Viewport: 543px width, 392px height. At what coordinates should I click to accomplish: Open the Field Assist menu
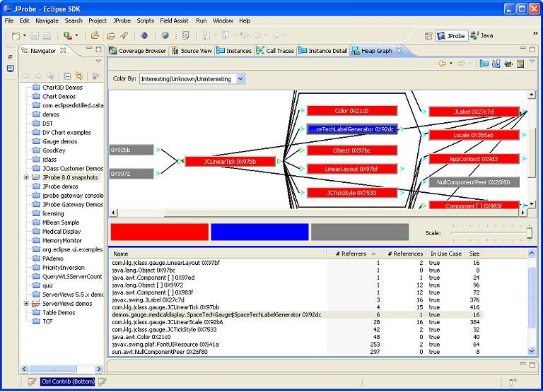click(174, 20)
